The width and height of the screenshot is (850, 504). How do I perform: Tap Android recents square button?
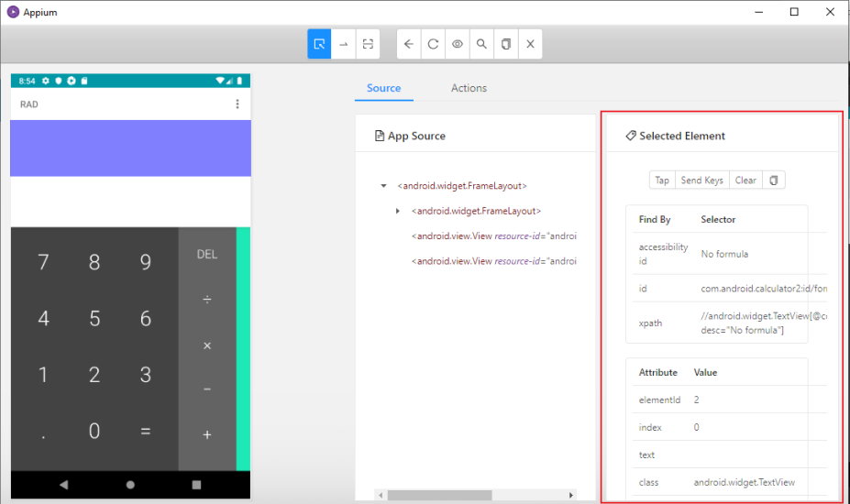click(196, 485)
